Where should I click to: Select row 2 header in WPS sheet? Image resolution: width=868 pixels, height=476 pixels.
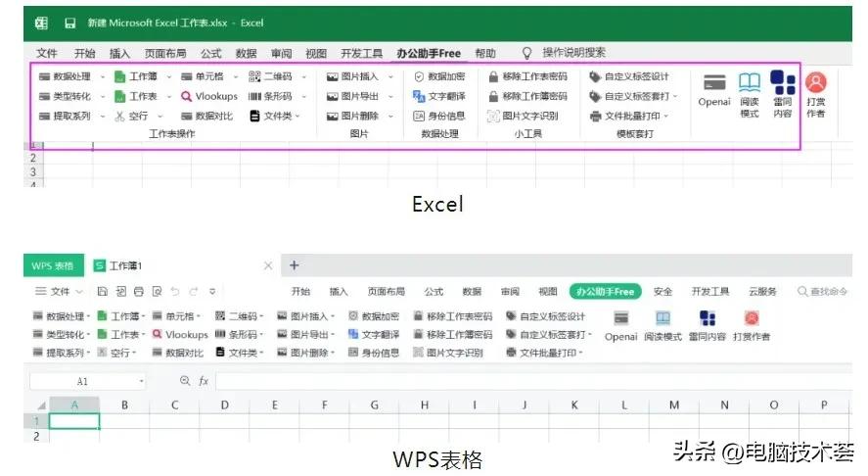click(x=36, y=436)
